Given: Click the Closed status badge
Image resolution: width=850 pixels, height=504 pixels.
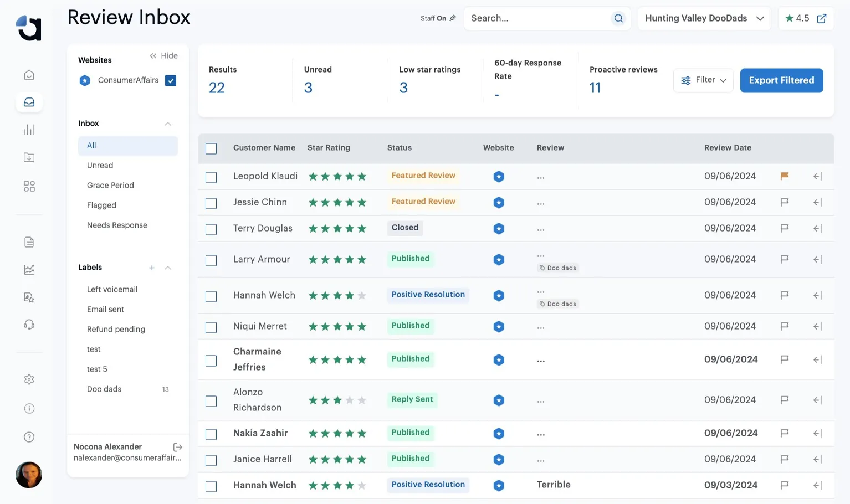Looking at the screenshot, I should click(405, 228).
